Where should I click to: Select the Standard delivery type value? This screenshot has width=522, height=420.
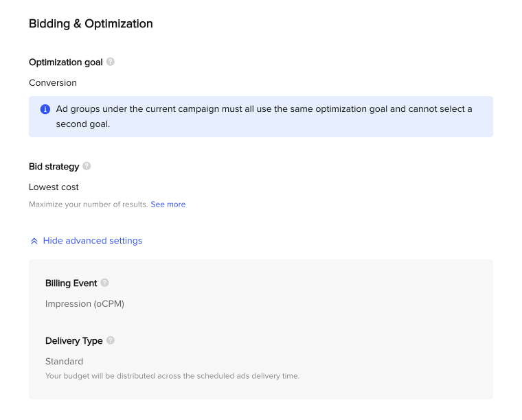[65, 362]
